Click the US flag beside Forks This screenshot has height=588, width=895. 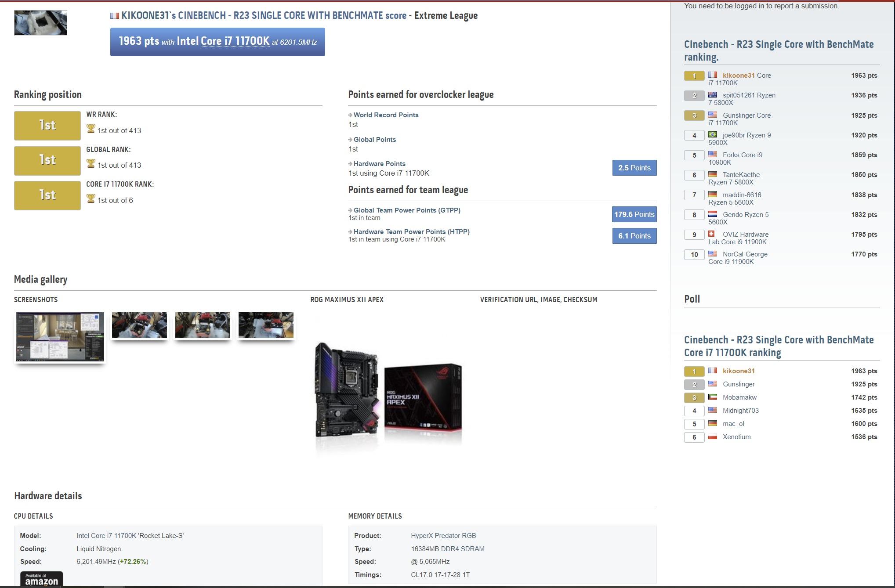click(713, 154)
